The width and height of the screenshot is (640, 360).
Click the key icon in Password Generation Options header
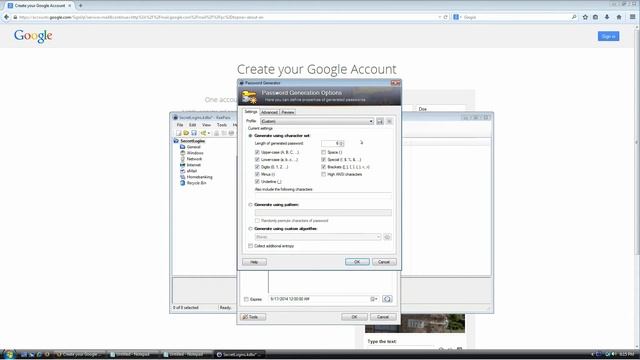(249, 98)
